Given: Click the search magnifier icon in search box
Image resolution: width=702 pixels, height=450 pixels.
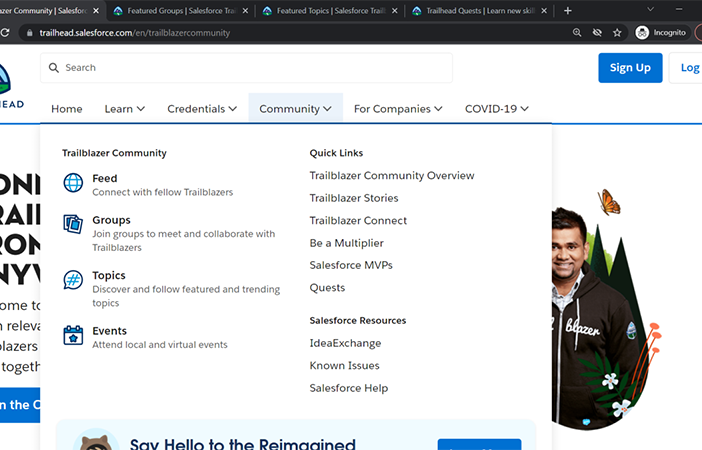Looking at the screenshot, I should pyautogui.click(x=54, y=68).
